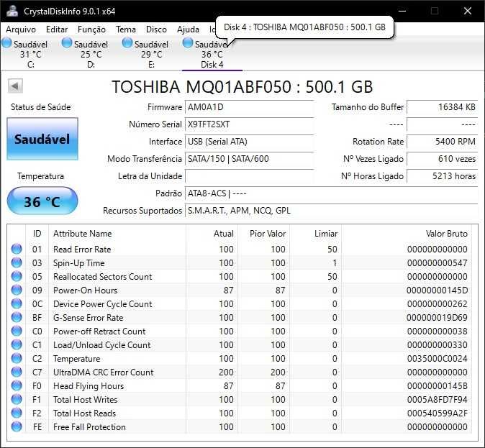The image size is (485, 448).
Task: Select the Disk 4 tab
Action: tap(212, 55)
